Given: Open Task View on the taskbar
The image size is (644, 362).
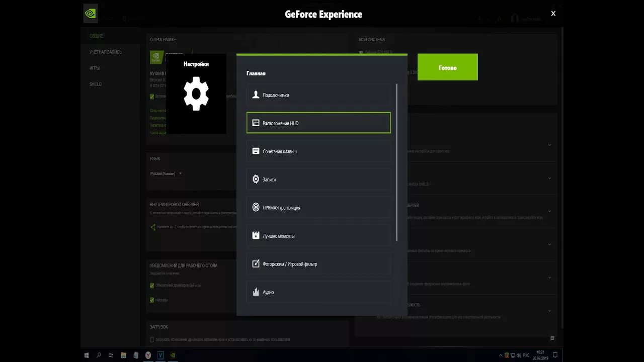Looking at the screenshot, I should (111, 354).
